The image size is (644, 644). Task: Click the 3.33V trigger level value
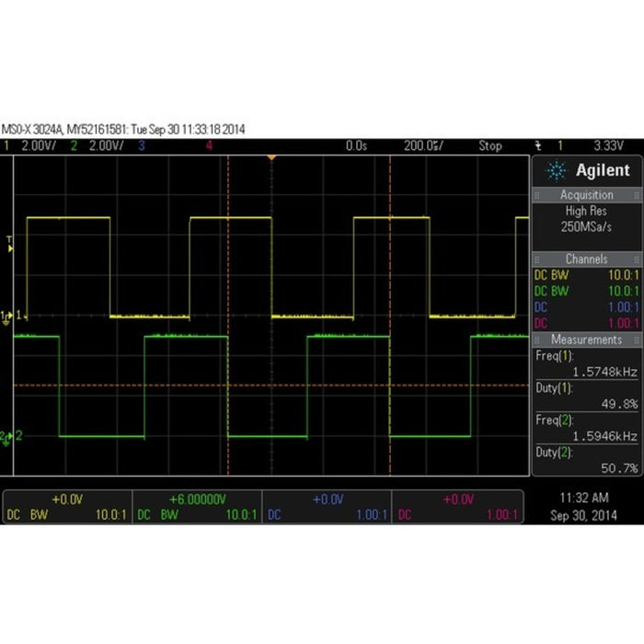[x=608, y=145]
